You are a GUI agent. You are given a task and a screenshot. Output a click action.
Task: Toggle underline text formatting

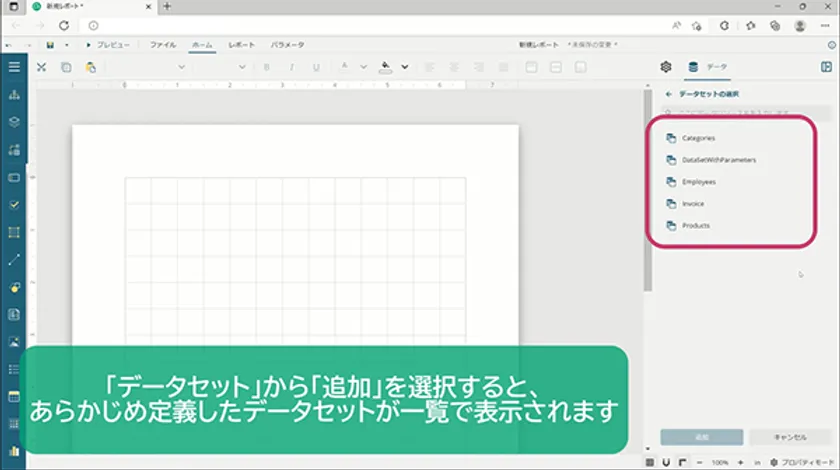tap(316, 67)
